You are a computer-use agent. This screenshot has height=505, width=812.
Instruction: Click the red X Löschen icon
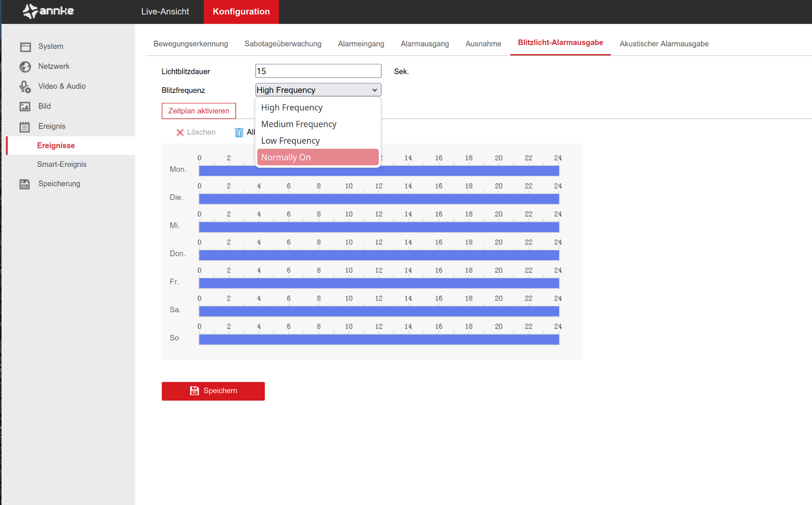coord(180,132)
